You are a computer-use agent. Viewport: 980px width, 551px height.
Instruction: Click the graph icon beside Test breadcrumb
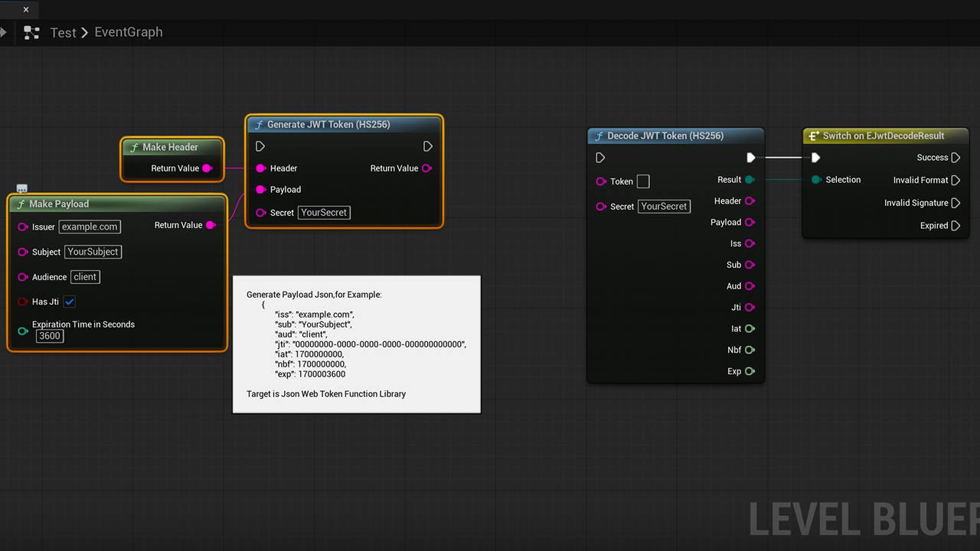(x=31, y=32)
